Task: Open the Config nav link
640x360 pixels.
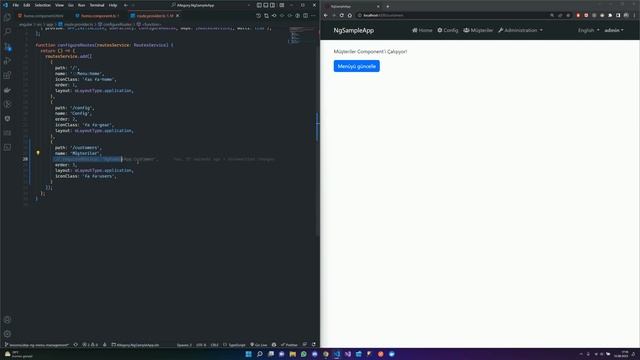Action: [448, 30]
